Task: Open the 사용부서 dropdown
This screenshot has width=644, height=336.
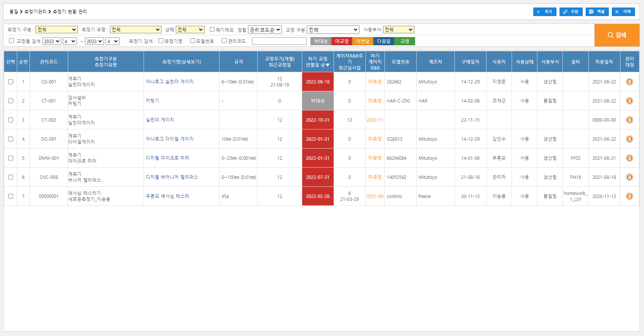Action: pyautogui.click(x=398, y=30)
